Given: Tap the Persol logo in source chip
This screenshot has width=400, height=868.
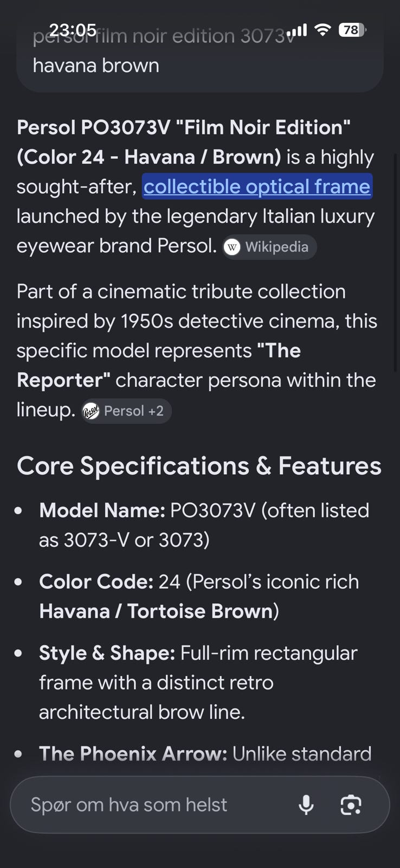Looking at the screenshot, I should click(x=91, y=411).
